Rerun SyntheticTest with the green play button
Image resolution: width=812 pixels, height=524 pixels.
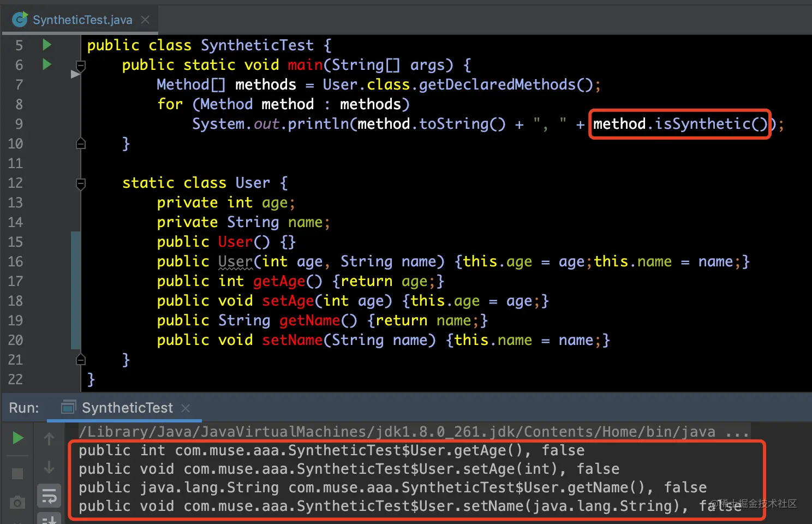(18, 438)
